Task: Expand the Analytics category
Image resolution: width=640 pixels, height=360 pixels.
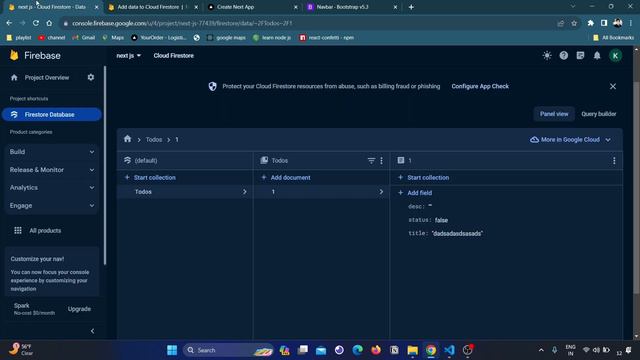Action: [x=52, y=188]
